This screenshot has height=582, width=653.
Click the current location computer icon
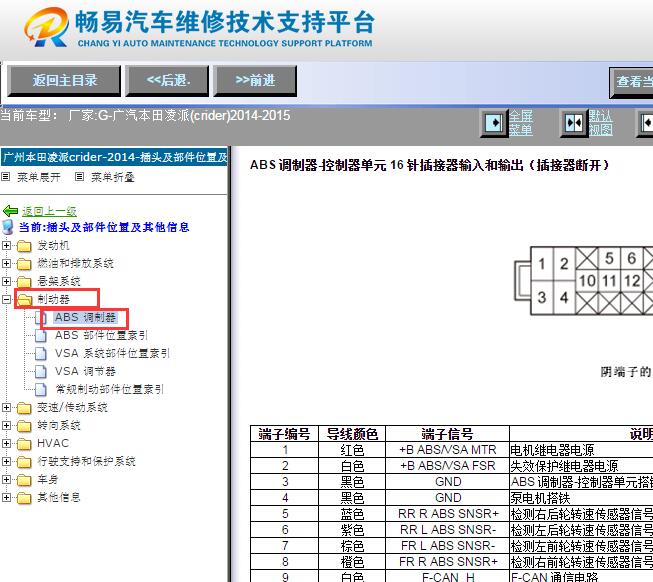[8, 227]
